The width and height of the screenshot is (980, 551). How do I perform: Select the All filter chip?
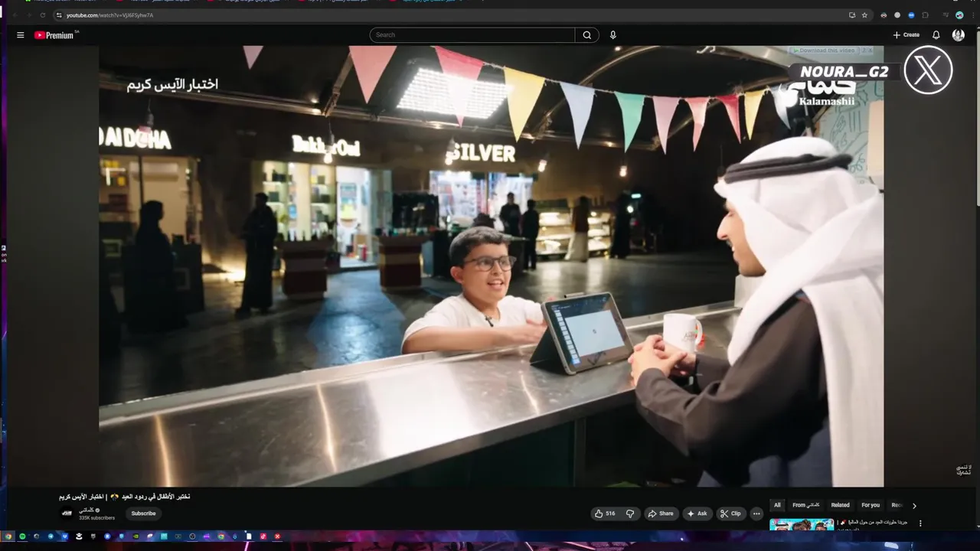[777, 505]
